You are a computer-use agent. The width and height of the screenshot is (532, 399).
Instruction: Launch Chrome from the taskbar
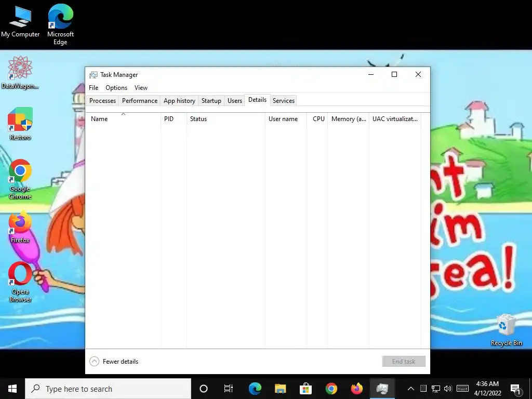coord(331,389)
